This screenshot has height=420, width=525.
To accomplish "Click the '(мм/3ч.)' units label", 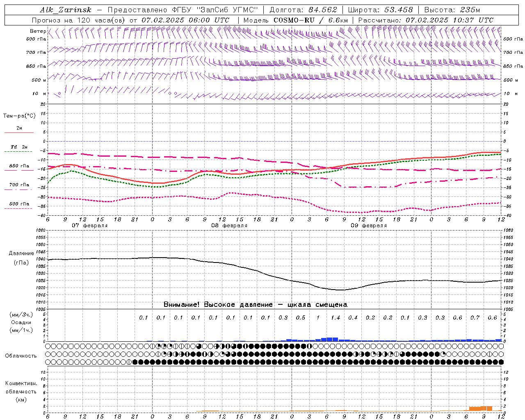I will (x=21, y=315).
